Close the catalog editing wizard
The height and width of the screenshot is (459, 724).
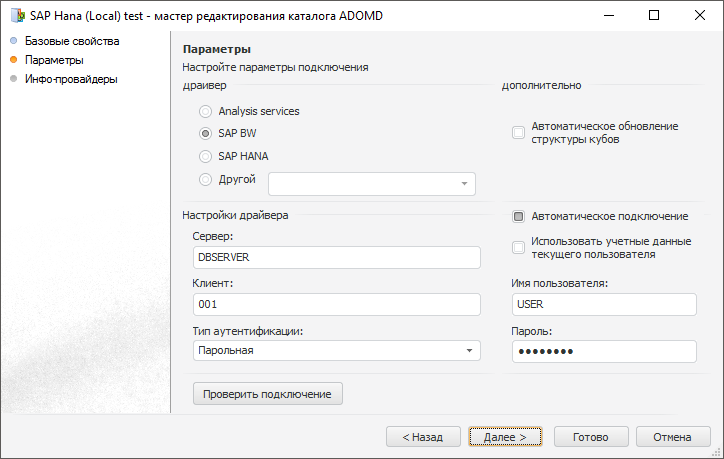pos(699,16)
